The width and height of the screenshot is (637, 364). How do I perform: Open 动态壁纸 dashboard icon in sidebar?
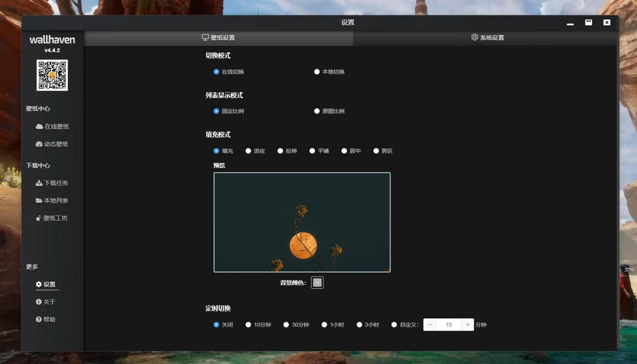click(x=39, y=144)
